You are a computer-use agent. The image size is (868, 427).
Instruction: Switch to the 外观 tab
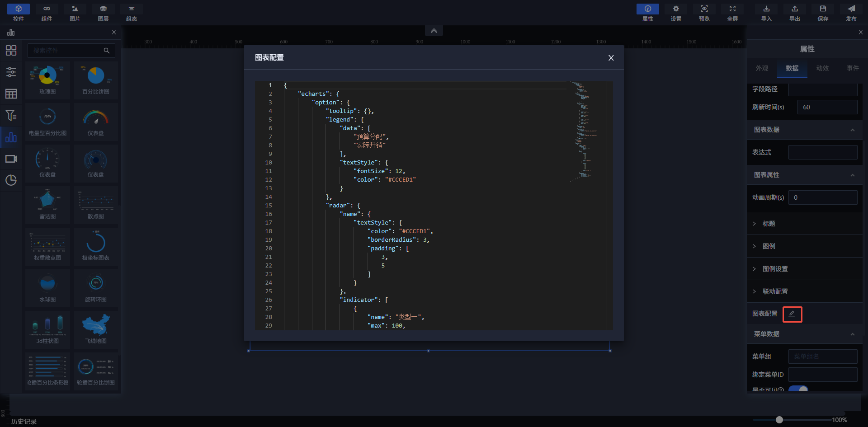coord(762,68)
